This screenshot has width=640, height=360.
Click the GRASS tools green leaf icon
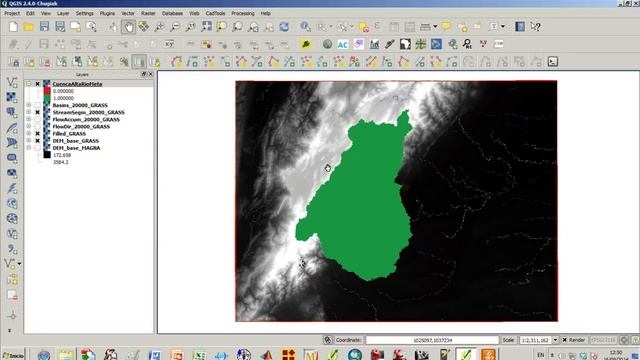pyautogui.click(x=306, y=44)
